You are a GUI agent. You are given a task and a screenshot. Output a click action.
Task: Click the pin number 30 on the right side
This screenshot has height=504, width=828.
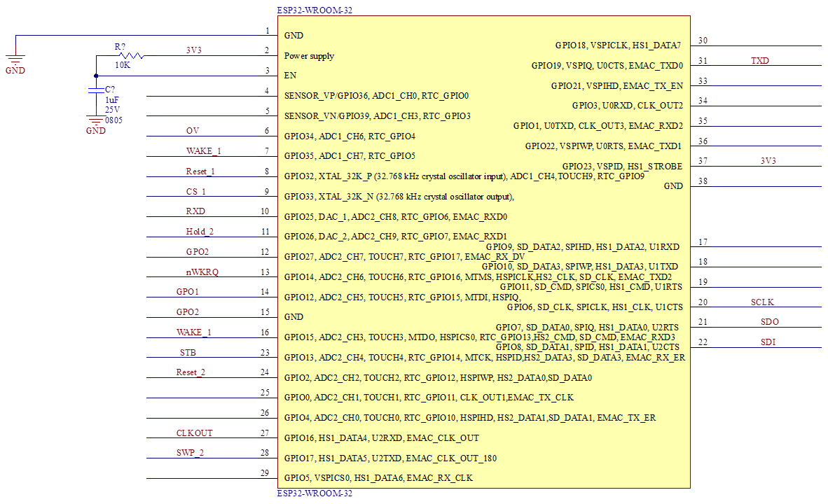[703, 41]
